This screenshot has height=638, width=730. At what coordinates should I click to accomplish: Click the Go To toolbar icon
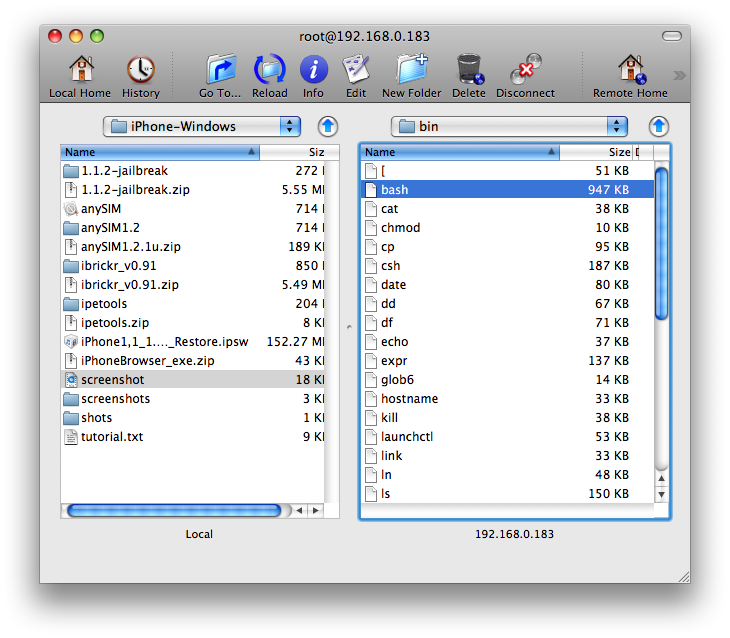tap(220, 76)
